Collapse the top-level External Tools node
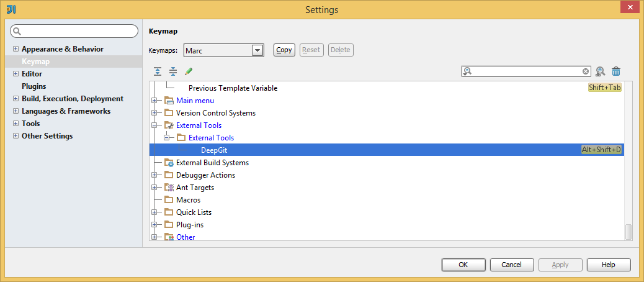This screenshot has height=282, width=644. [x=155, y=125]
